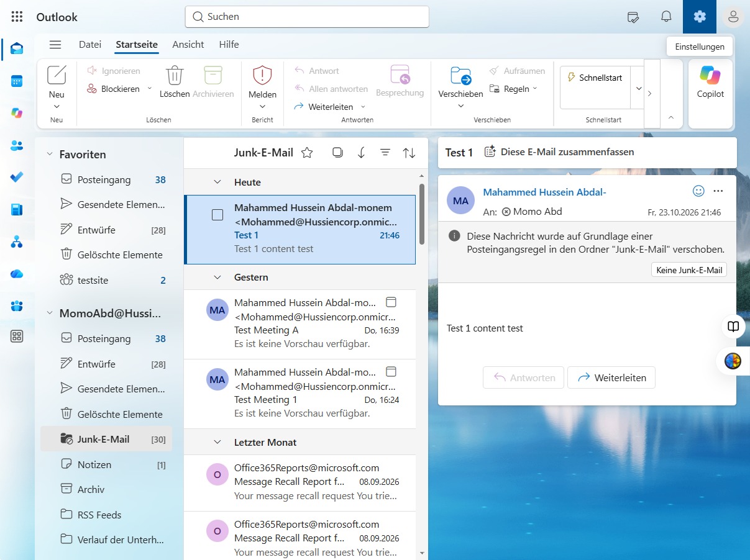
Task: Tick the checkbox of Test 1 email
Action: coord(217,215)
